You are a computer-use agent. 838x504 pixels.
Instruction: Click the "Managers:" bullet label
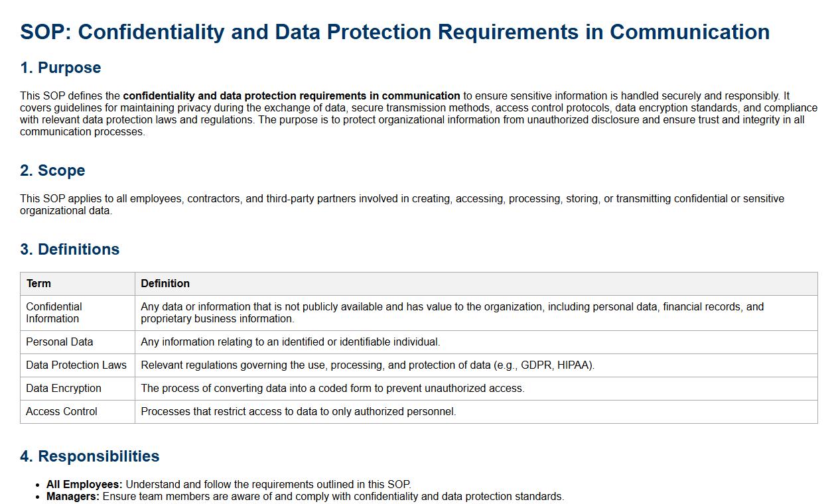pos(73,496)
